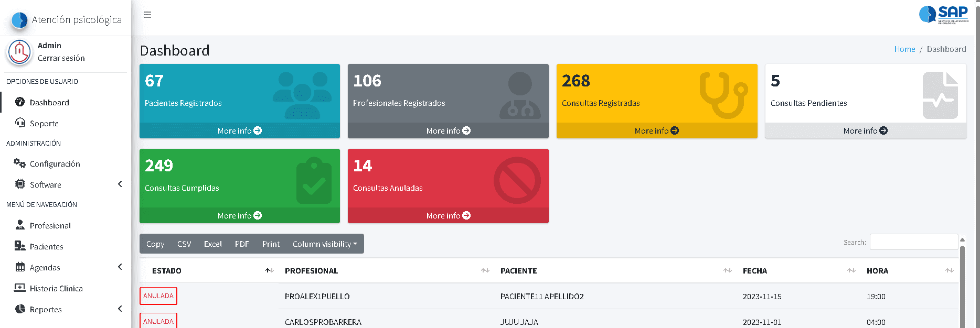Click the Copy export button

[155, 244]
